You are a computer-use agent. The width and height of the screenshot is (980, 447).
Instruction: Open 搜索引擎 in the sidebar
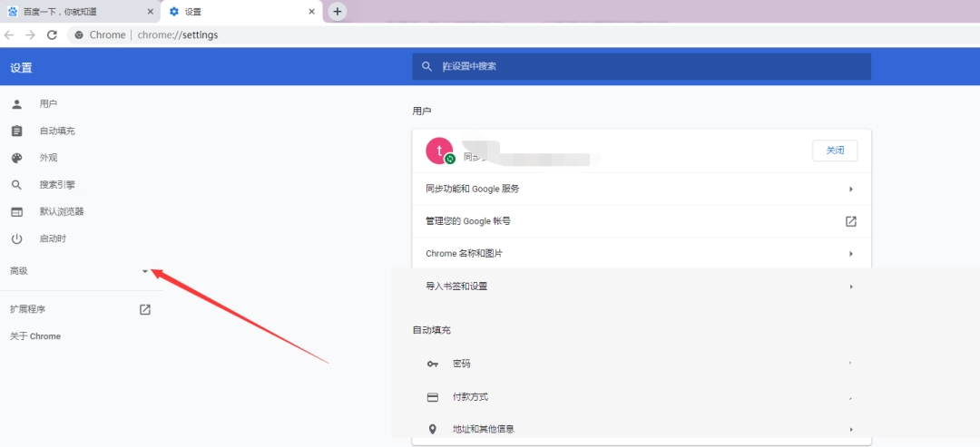(x=57, y=185)
